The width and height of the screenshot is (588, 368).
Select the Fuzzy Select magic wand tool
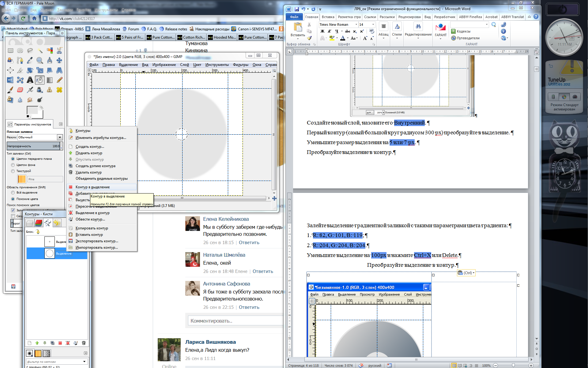point(40,50)
